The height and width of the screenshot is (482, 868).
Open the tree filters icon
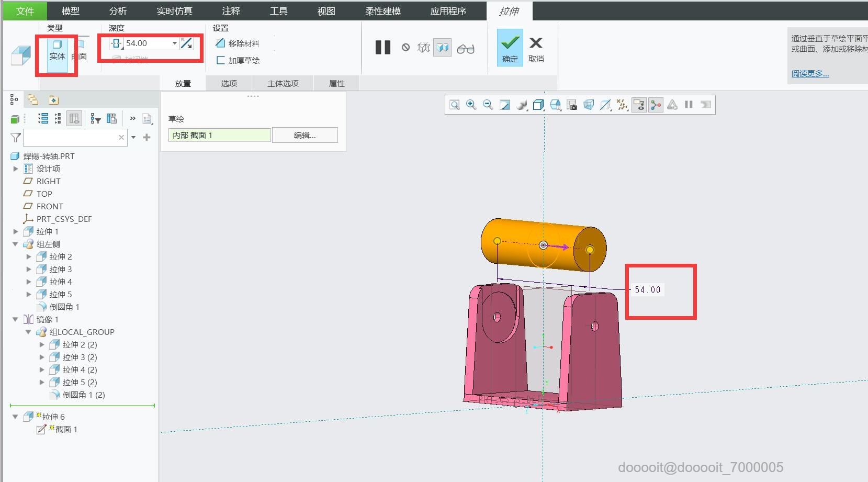coord(95,119)
